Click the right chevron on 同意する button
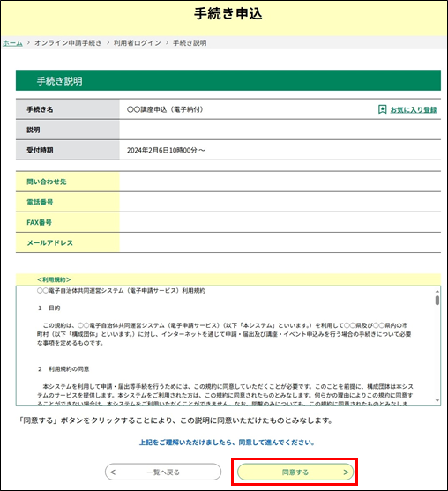448x491 pixels. pos(346,472)
